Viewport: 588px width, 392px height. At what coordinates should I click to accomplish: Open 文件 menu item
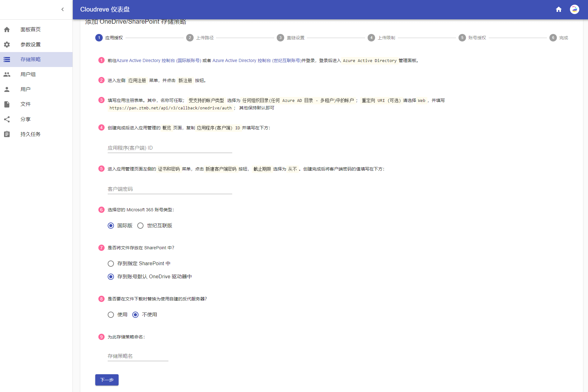click(36, 104)
